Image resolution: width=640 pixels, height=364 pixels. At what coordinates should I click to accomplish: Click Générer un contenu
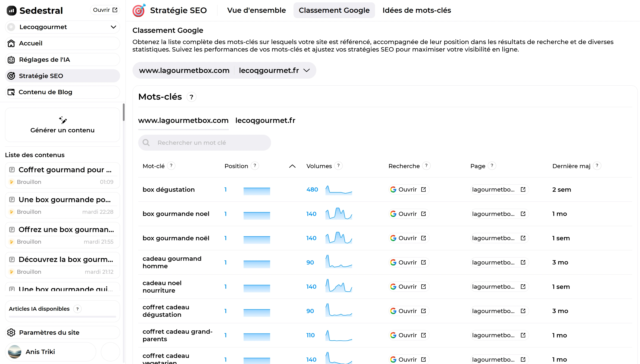tap(63, 125)
